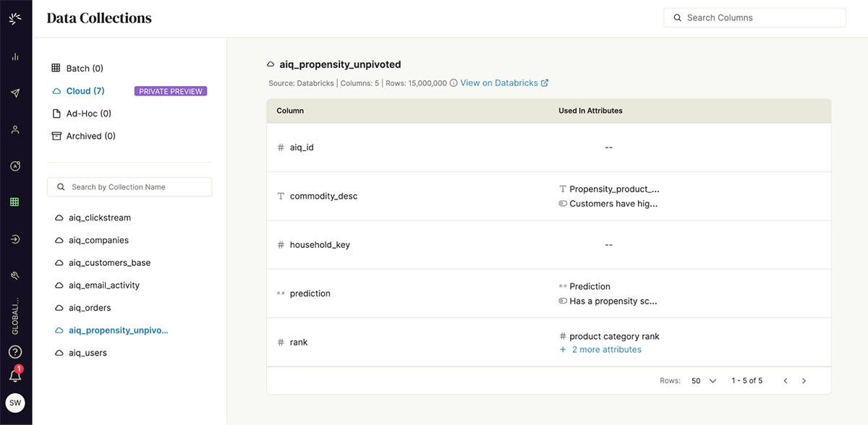Click the SW user avatar
868x425 pixels.
click(15, 403)
